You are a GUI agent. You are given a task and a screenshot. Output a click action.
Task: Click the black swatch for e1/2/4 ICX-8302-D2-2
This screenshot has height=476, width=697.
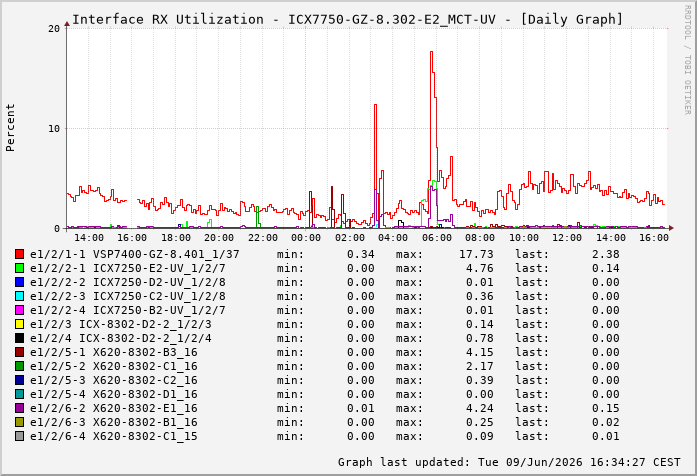(x=19, y=338)
